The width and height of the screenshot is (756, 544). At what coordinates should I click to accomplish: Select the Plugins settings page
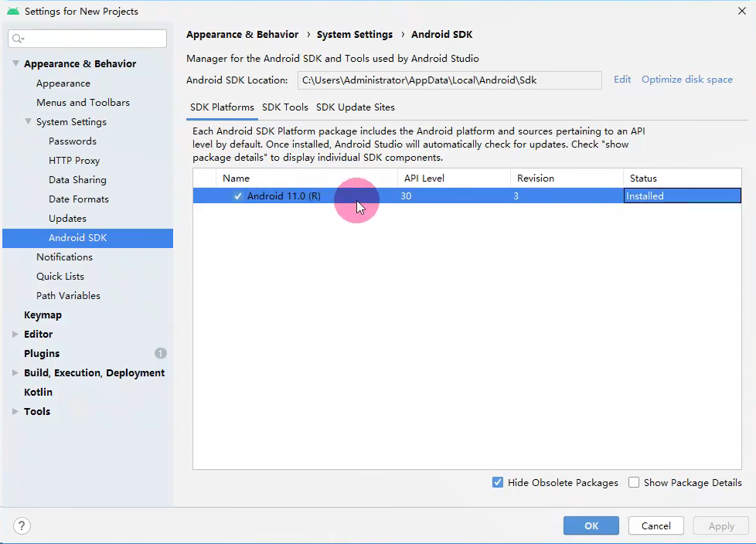pos(42,353)
